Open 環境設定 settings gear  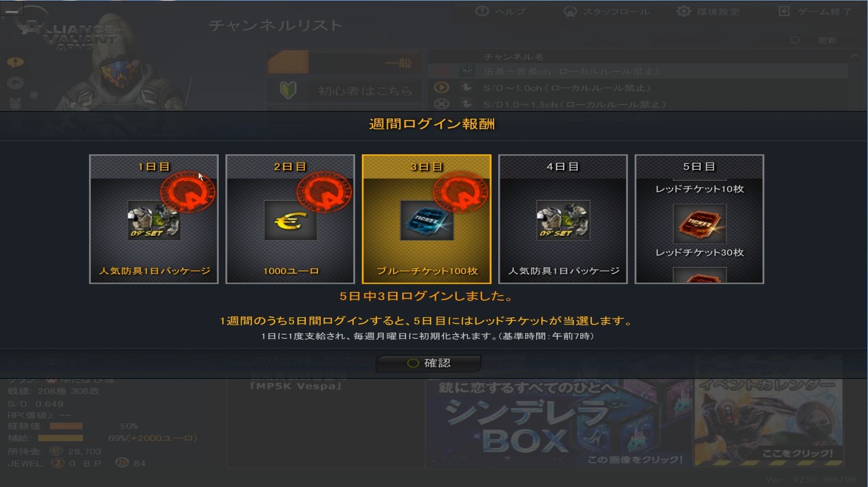click(x=708, y=11)
